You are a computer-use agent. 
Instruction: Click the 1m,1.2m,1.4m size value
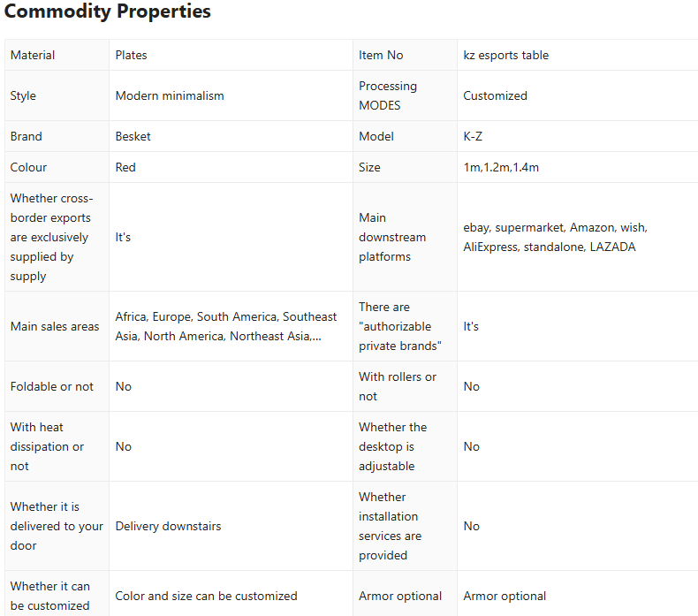[501, 167]
